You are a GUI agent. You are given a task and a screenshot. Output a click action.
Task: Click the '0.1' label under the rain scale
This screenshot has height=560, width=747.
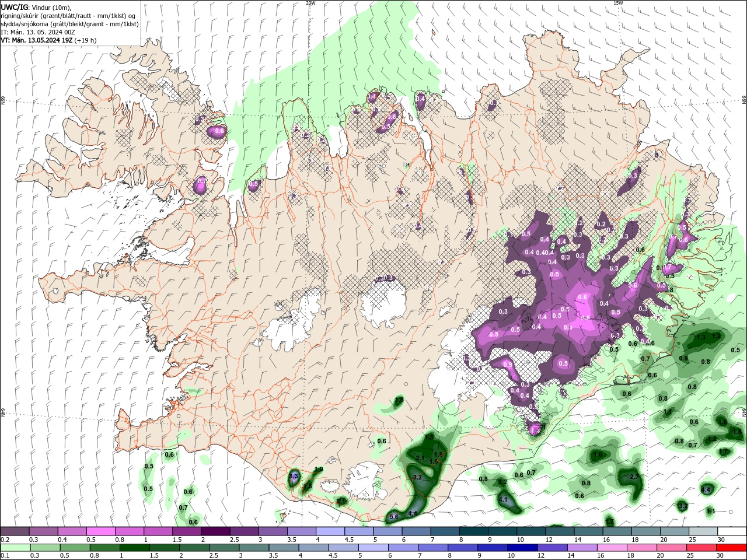[x=5, y=556]
